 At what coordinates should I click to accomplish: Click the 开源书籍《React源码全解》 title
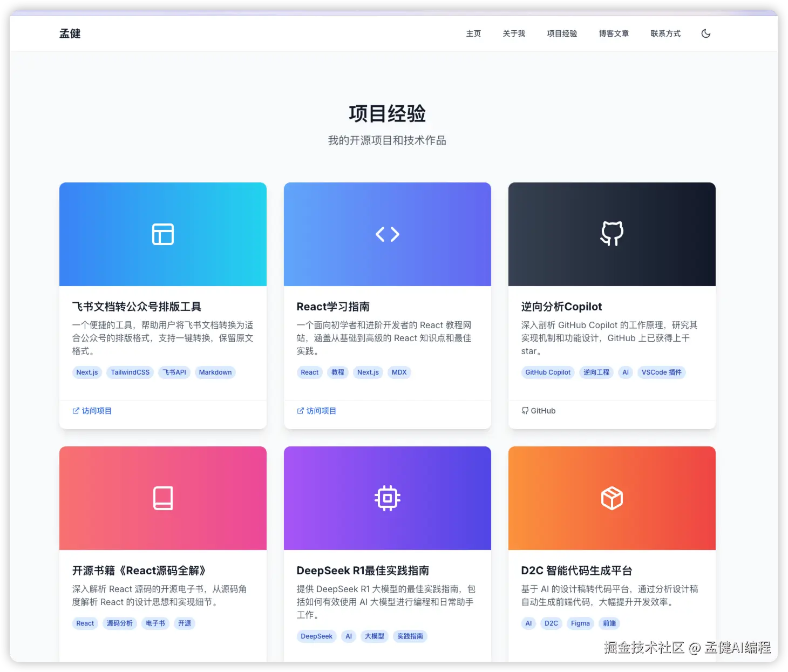139,571
